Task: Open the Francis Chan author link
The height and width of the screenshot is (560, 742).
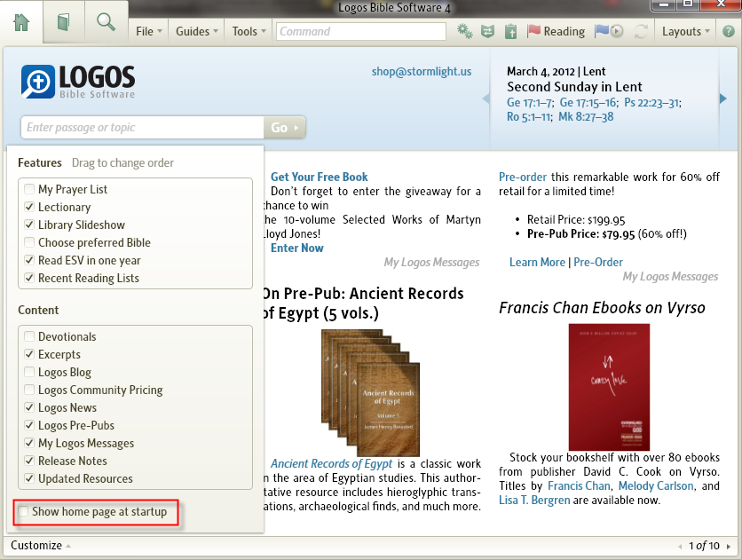Action: pyautogui.click(x=579, y=485)
